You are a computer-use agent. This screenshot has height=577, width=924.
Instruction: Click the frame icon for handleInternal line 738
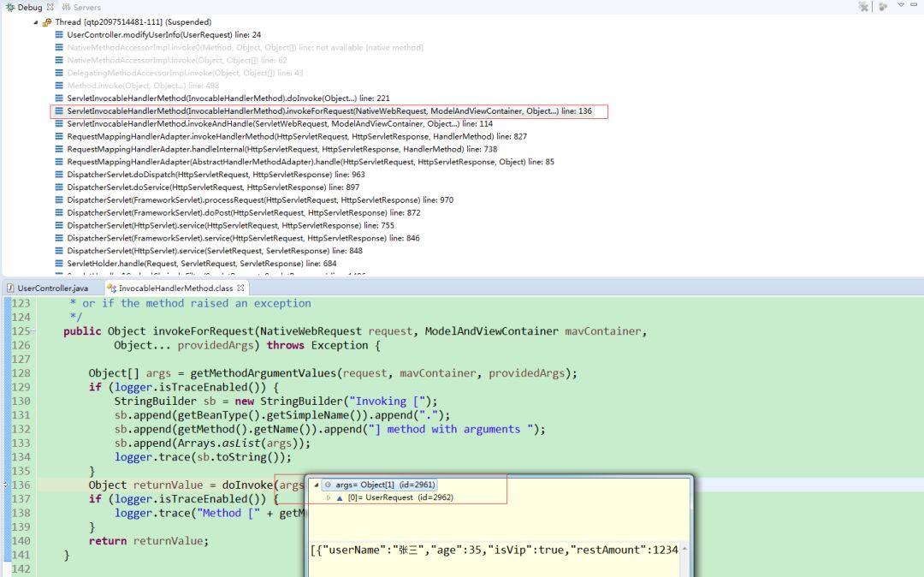(59, 149)
